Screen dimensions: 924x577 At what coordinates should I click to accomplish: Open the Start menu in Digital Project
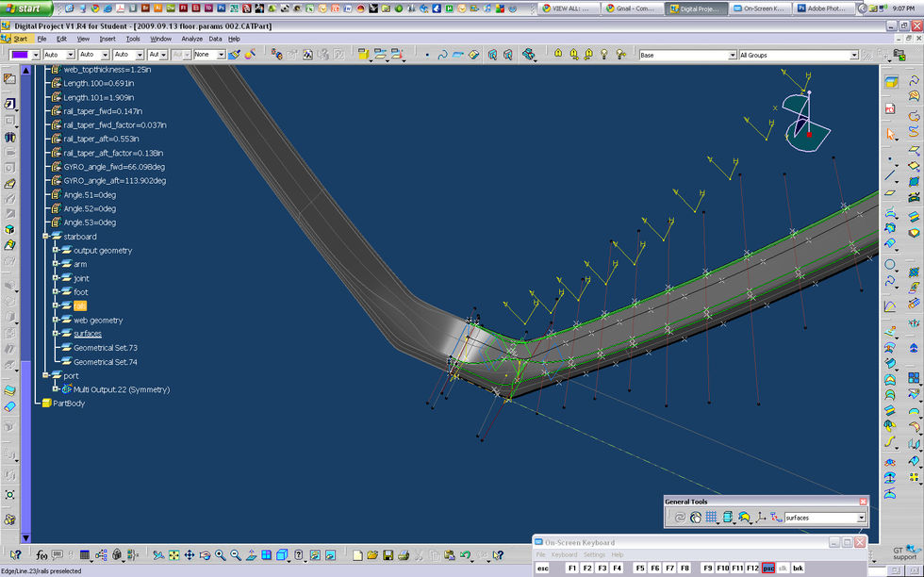click(x=20, y=39)
